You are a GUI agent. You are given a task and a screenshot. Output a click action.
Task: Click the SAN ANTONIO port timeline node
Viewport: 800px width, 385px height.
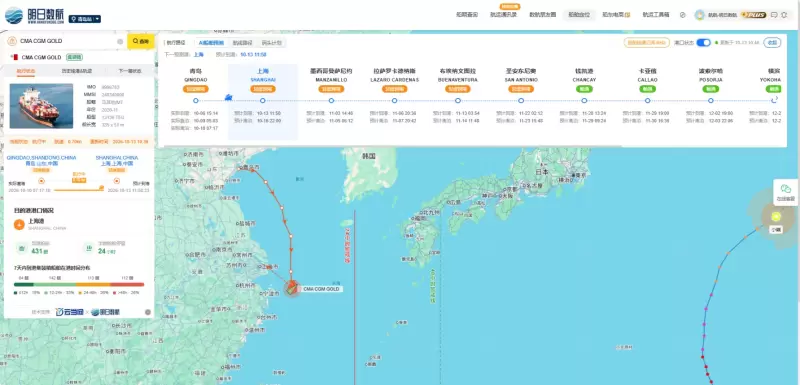tap(521, 100)
